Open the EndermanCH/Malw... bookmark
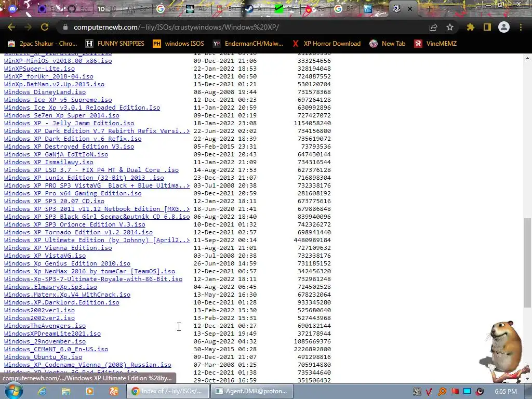This screenshot has height=399, width=532. click(x=248, y=44)
